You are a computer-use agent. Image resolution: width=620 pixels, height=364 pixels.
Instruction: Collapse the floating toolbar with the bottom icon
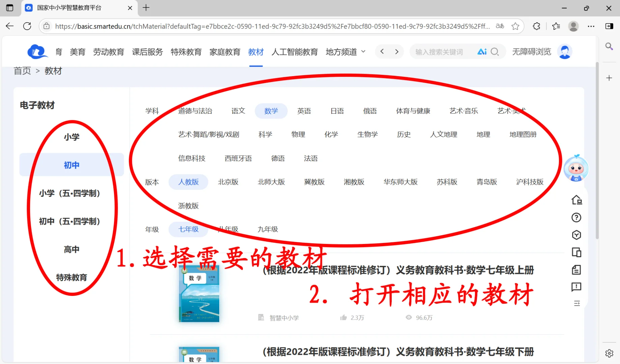coord(577,303)
